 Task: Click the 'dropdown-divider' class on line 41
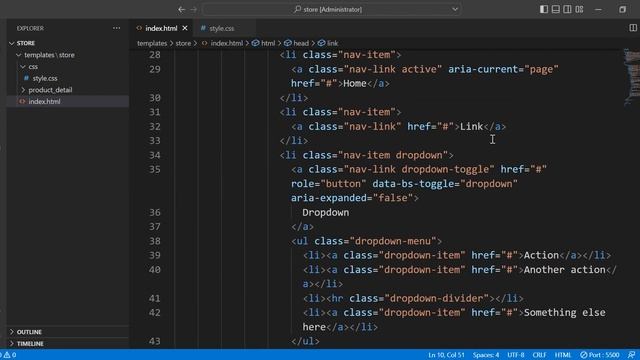(436, 298)
